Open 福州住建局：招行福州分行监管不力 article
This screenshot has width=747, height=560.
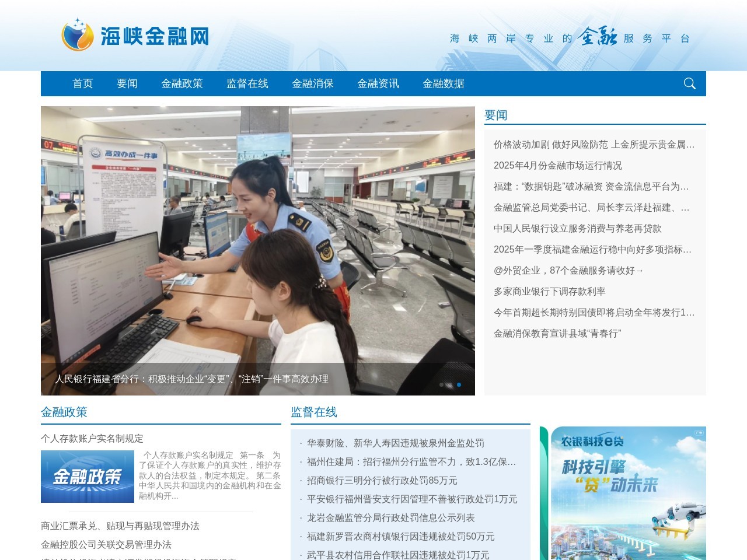point(411,462)
